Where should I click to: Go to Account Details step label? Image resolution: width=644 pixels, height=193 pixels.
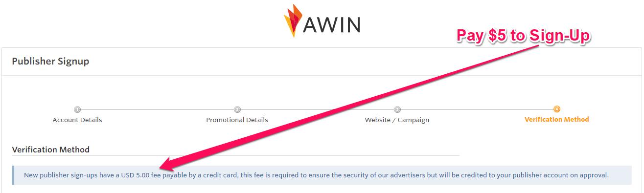point(77,120)
